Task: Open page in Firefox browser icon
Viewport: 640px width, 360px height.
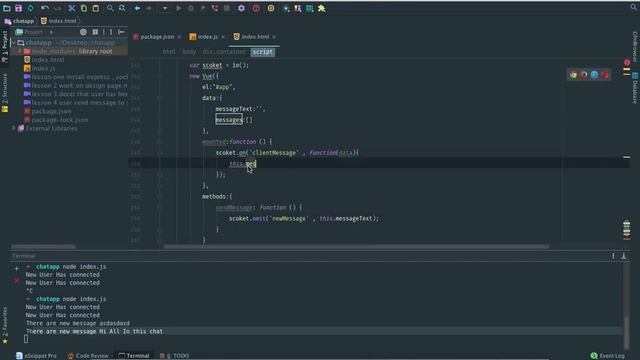Action: click(584, 75)
